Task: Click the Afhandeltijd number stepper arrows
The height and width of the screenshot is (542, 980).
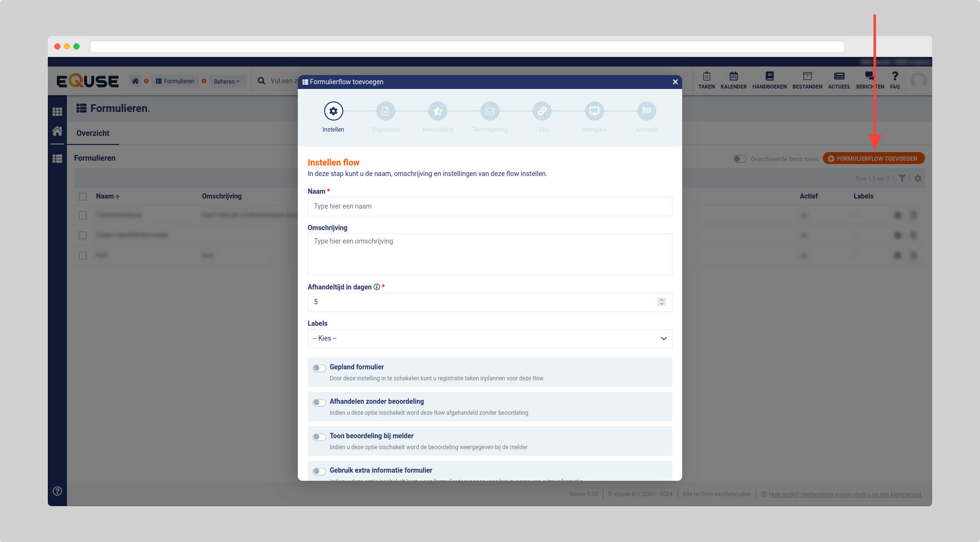Action: point(661,302)
